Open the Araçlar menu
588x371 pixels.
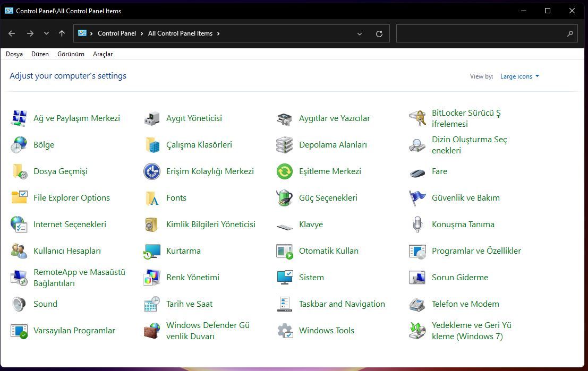click(x=103, y=54)
